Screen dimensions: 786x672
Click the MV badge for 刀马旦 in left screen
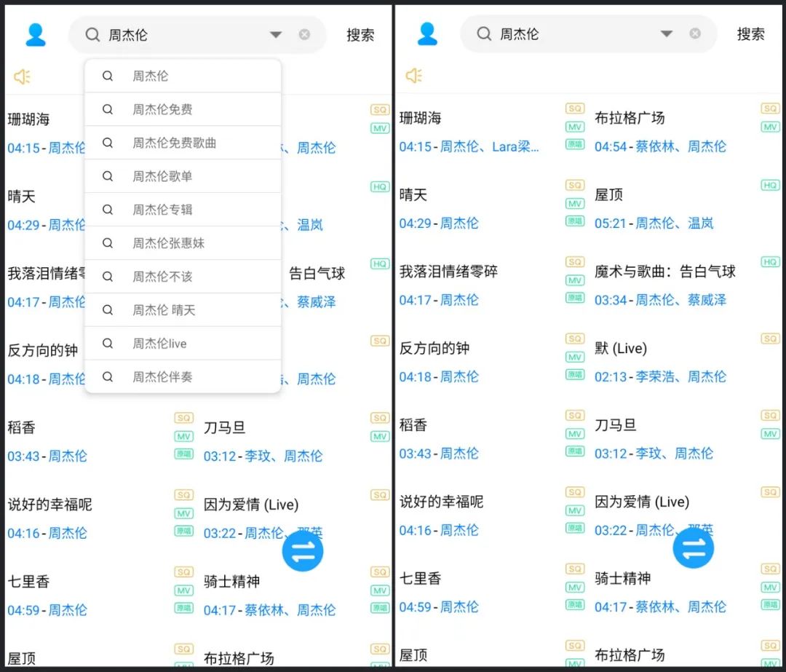click(x=380, y=436)
